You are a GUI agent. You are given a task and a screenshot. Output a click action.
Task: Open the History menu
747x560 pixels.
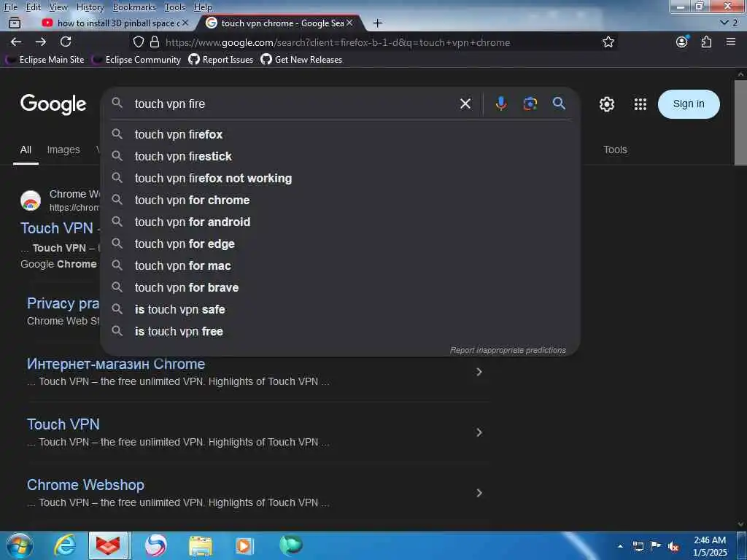tap(90, 7)
